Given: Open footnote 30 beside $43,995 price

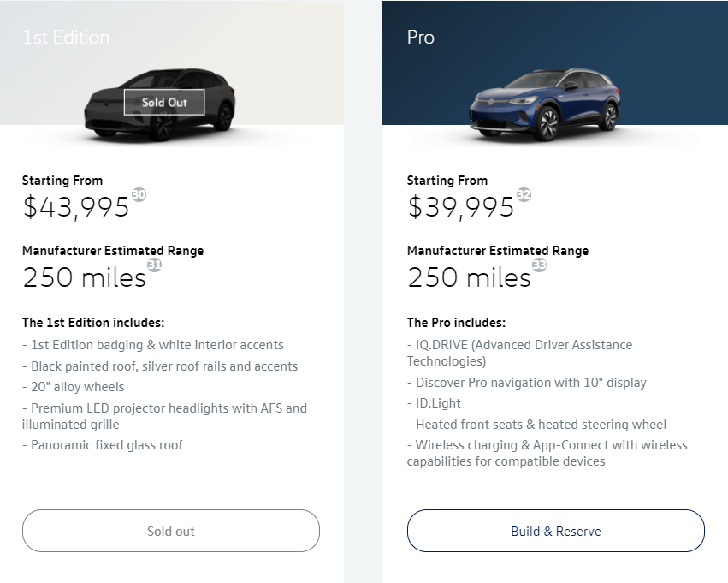Looking at the screenshot, I should tap(139, 194).
